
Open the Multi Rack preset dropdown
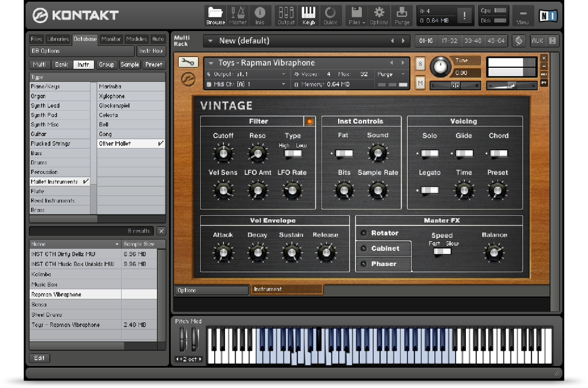211,41
